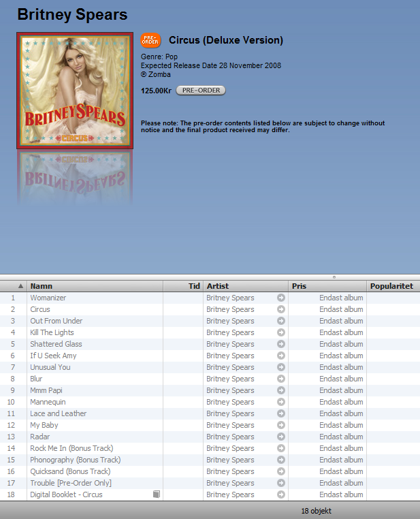Image resolution: width=420 pixels, height=519 pixels.
Task: Sort tracks by Namn column header
Action: (x=95, y=286)
